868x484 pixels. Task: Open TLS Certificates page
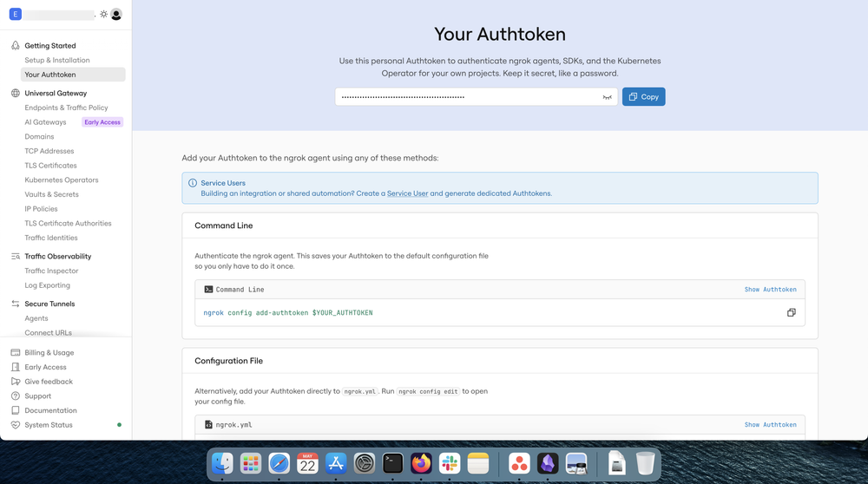click(x=50, y=166)
